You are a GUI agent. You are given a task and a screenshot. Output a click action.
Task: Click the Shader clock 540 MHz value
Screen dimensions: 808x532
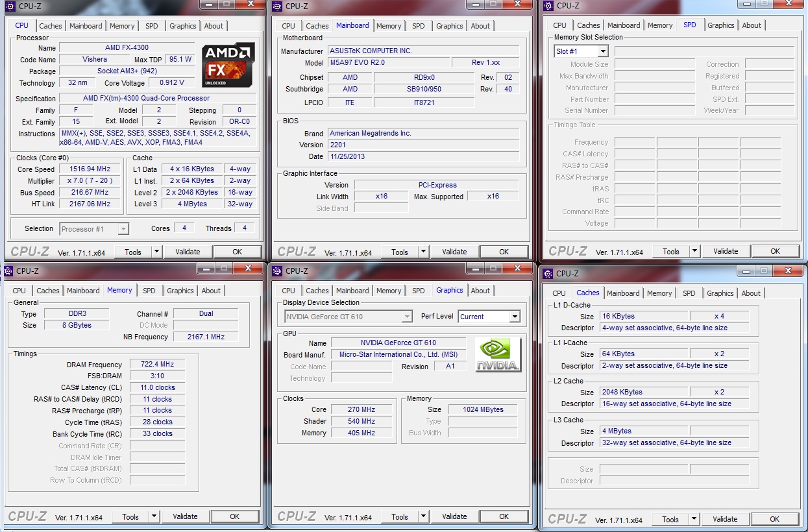(361, 421)
